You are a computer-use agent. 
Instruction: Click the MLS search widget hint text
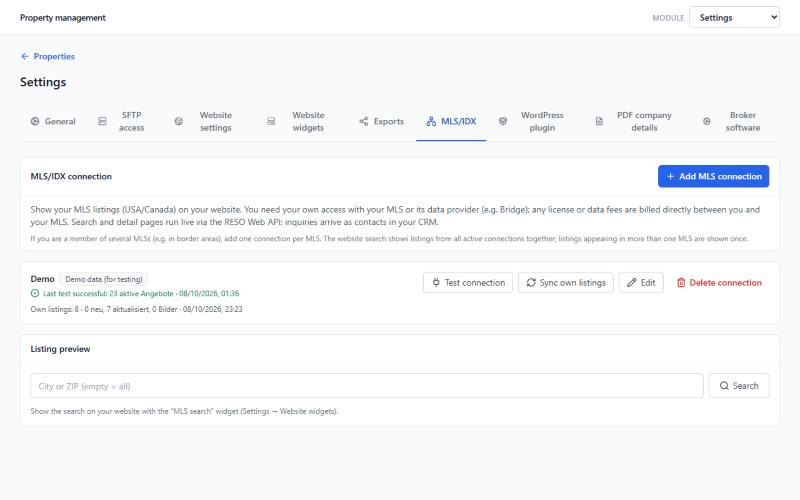(x=184, y=411)
